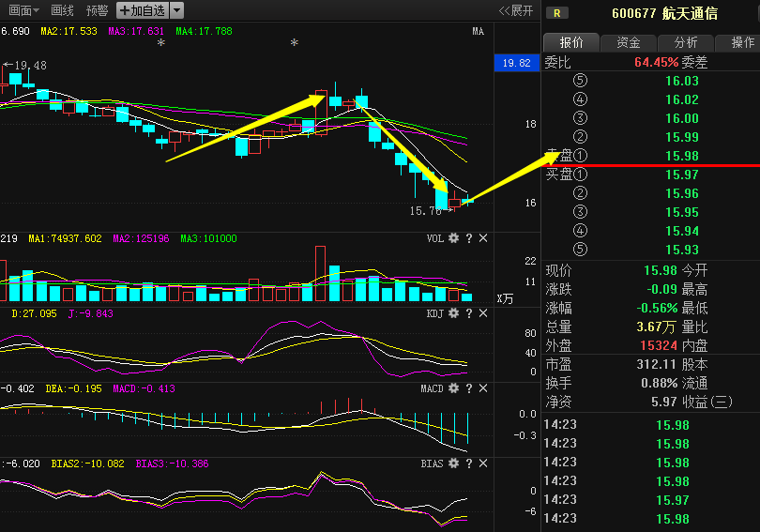Click the BIAS2:-10.082 value label
Screen dimensions: 760x532
[x=88, y=464]
